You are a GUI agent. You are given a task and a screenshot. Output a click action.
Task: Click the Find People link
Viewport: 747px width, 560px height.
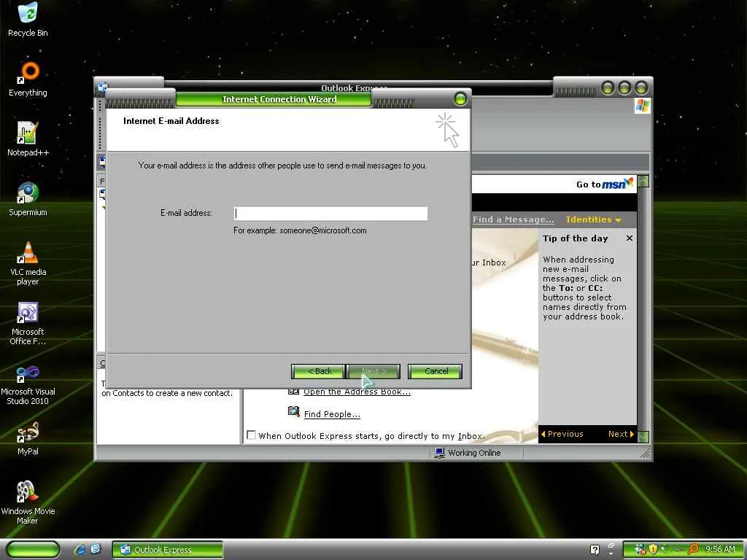pyautogui.click(x=332, y=414)
